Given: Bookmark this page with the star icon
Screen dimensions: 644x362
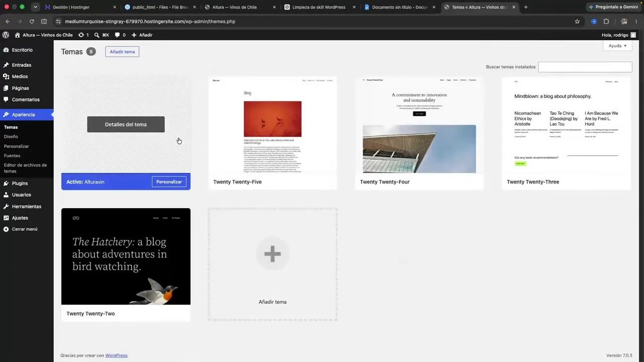Looking at the screenshot, I should click(577, 22).
